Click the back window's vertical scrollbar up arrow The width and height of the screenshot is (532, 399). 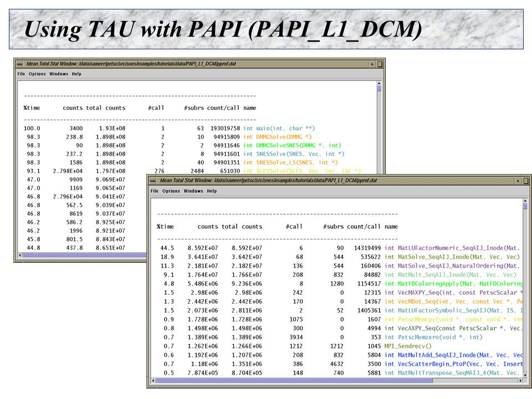click(379, 84)
